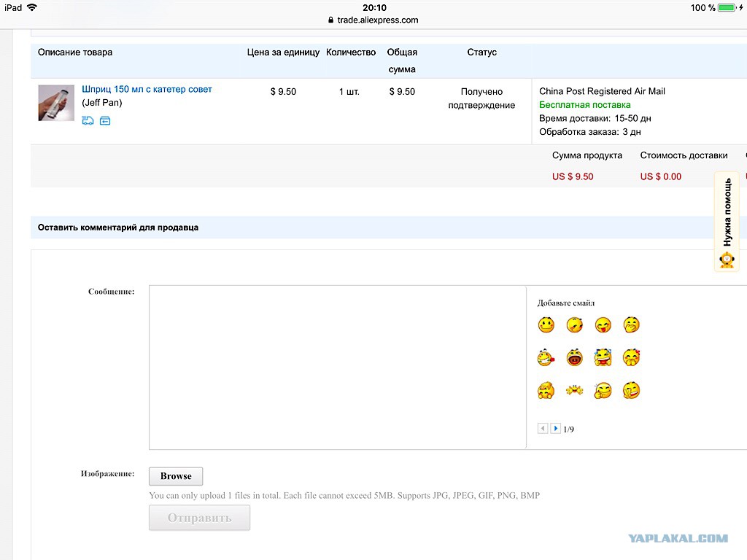Open product thumbnail of syringe
Image resolution: width=747 pixels, height=560 pixels.
[56, 103]
